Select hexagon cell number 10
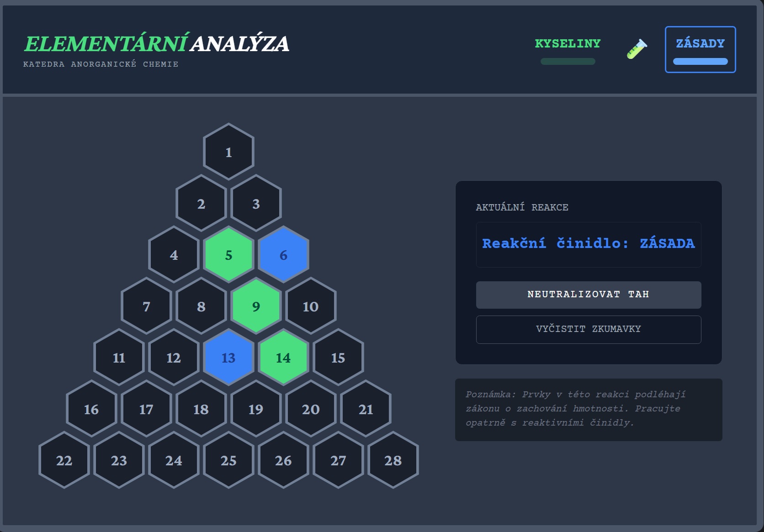The image size is (764, 532). tap(311, 306)
